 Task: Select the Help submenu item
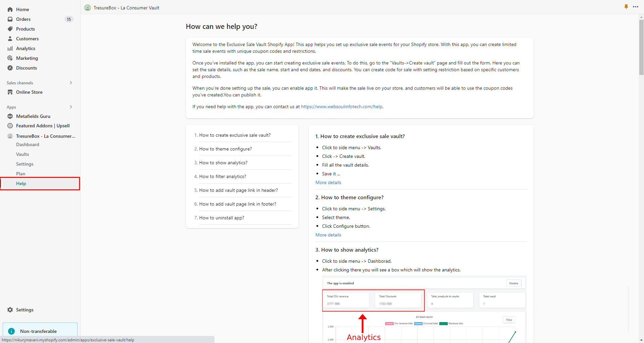(40, 183)
